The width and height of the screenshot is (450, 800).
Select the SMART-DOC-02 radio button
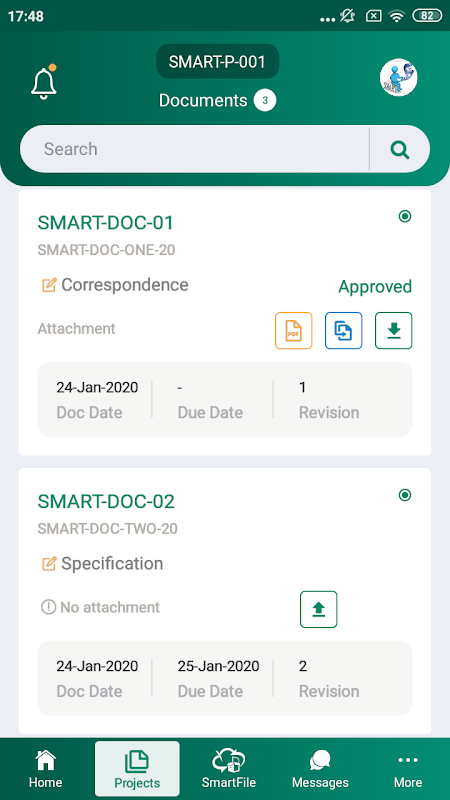(x=405, y=495)
